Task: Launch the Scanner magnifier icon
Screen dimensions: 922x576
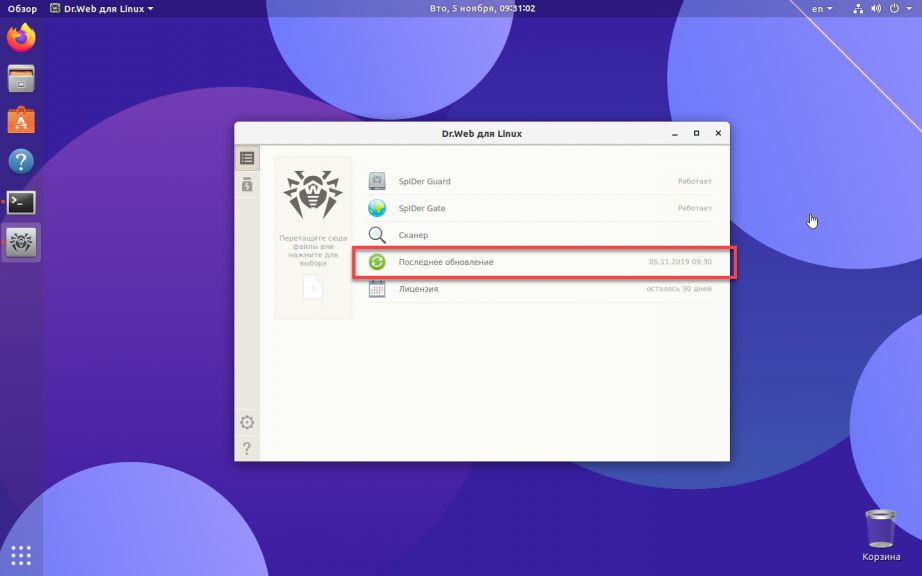Action: pyautogui.click(x=377, y=235)
